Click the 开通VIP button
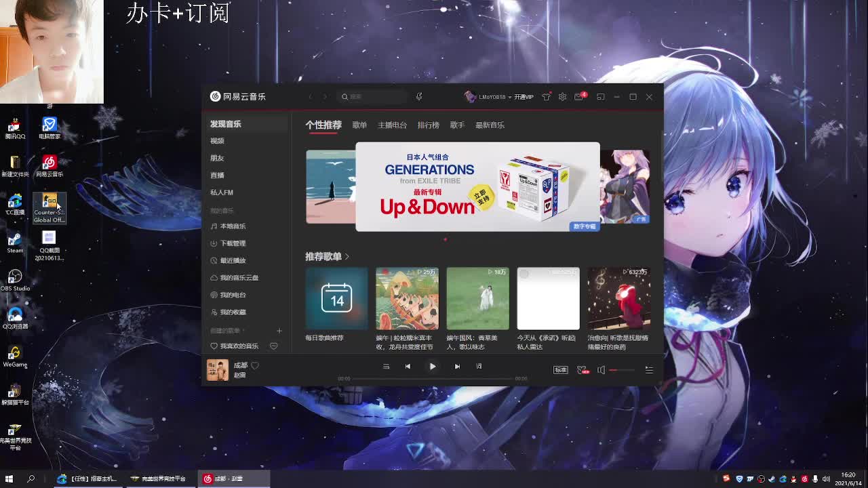868x488 pixels. (x=522, y=97)
